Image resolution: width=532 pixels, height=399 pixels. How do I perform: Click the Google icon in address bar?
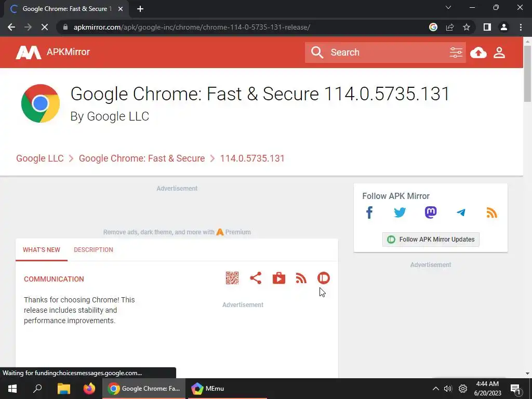point(433,27)
